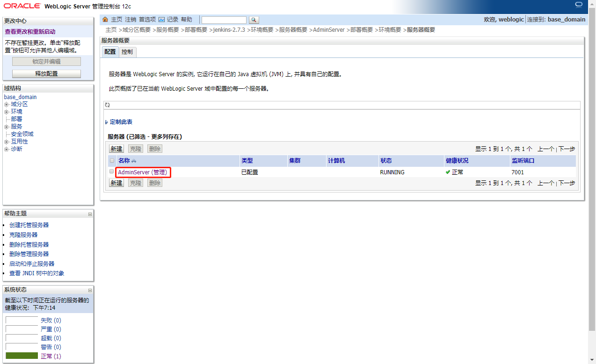Screen dimensions: 596x364
Task: Click the search magnifier button
Action: [x=254, y=20]
